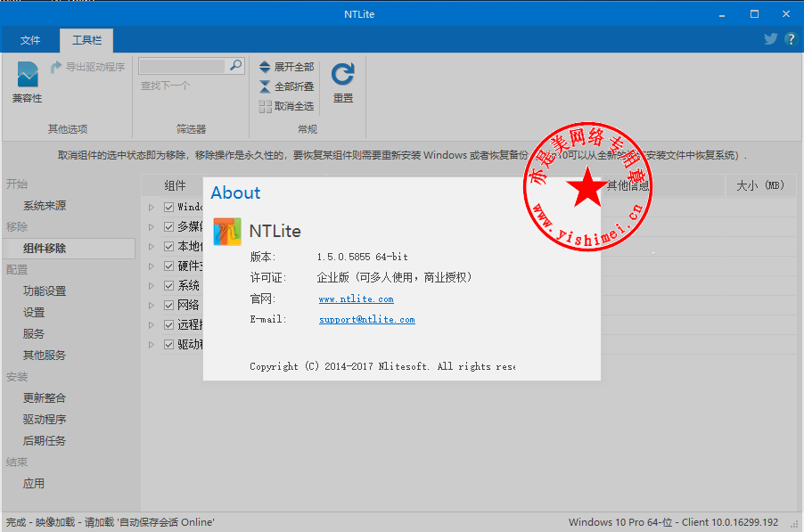Viewport: 804px width, 532px height.
Task: Open 应用 in the sidebar
Action: 34,484
